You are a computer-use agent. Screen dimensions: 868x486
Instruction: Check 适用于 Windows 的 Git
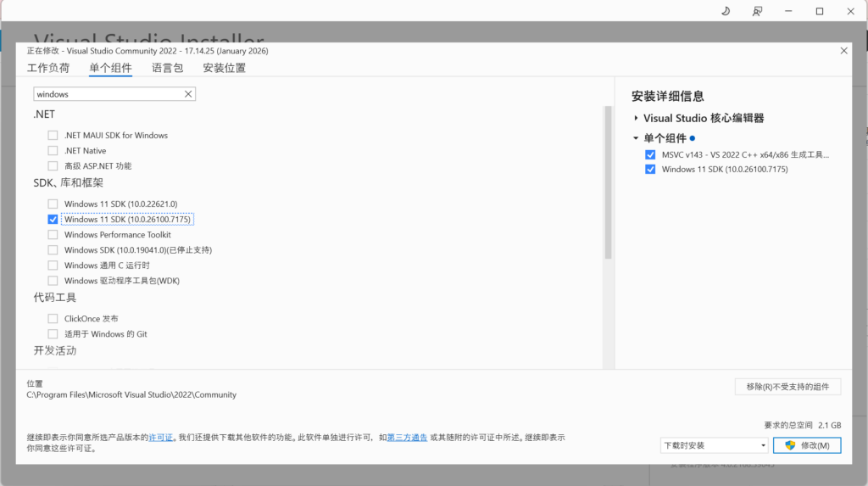(x=53, y=333)
